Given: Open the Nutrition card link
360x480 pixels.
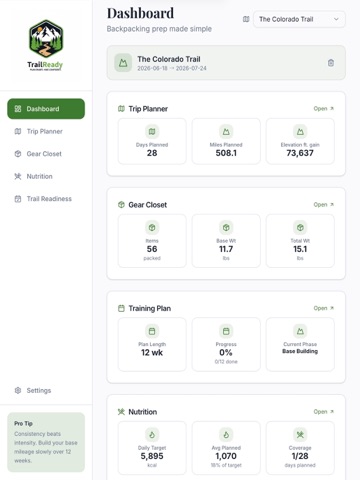Looking at the screenshot, I should click(x=324, y=412).
